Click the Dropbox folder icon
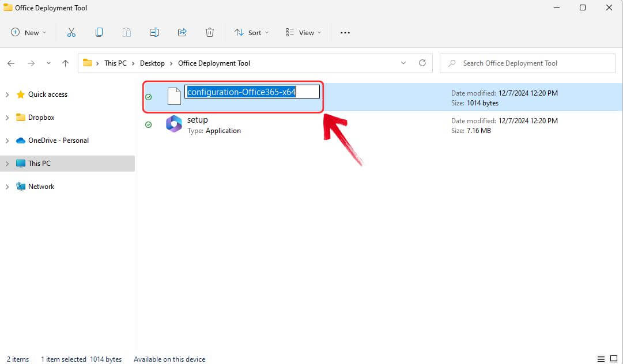Image resolution: width=623 pixels, height=364 pixels. (x=20, y=117)
